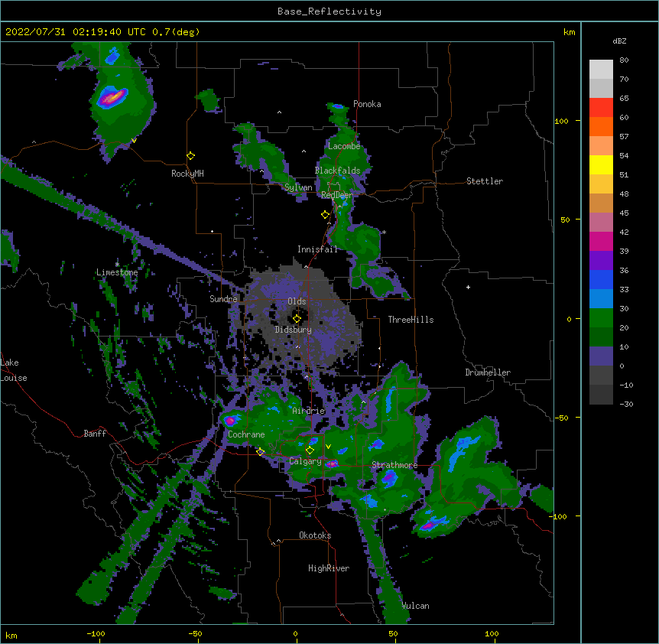Click the yellow diamond marker above Calgary label
This screenshot has height=644, width=659.
310,450
